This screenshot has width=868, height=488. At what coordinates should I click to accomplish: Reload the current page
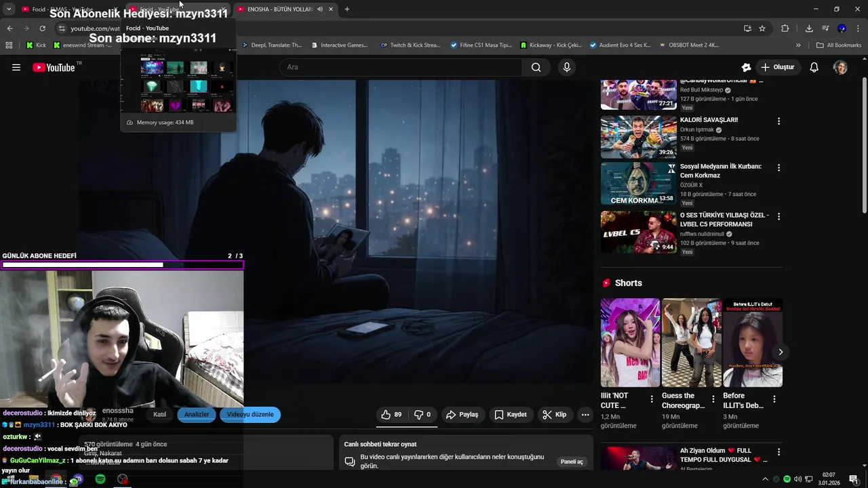42,28
